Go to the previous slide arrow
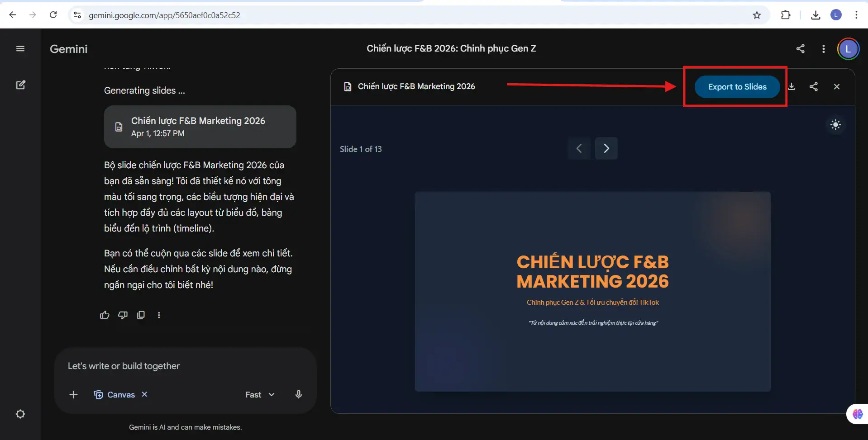The width and height of the screenshot is (868, 440). point(579,148)
